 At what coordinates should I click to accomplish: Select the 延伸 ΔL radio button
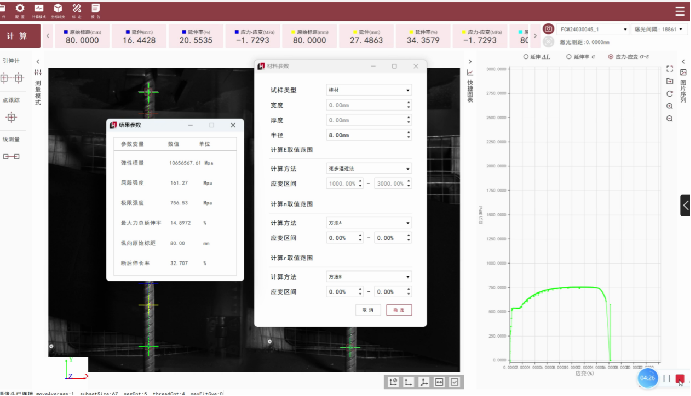pyautogui.click(x=526, y=57)
